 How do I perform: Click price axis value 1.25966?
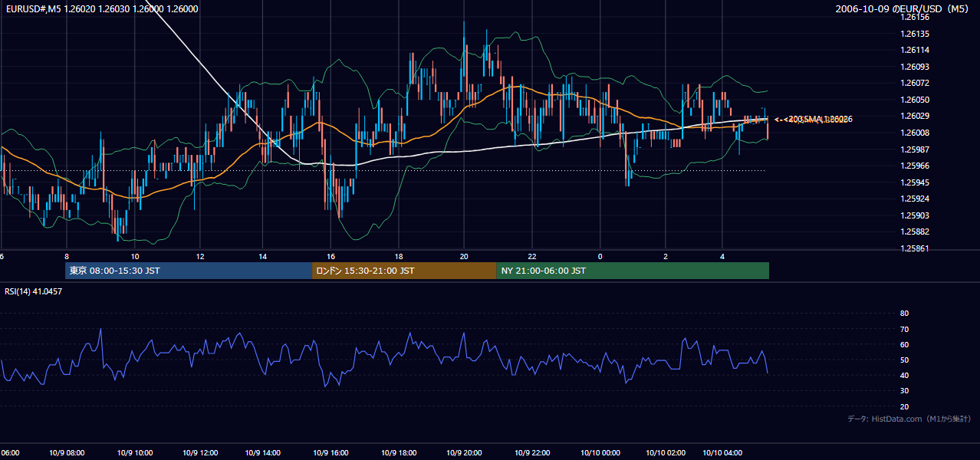(915, 166)
